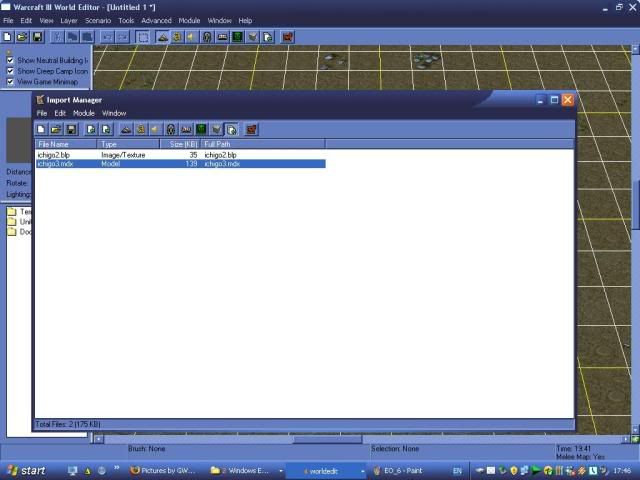
Task: Open Trigger Editor from main toolbar
Action: (x=177, y=37)
